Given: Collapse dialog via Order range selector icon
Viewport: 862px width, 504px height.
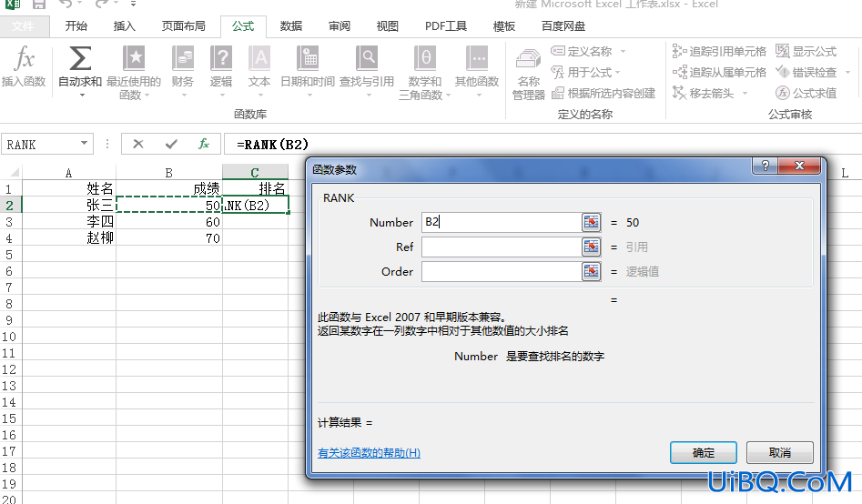Looking at the screenshot, I should click(591, 271).
